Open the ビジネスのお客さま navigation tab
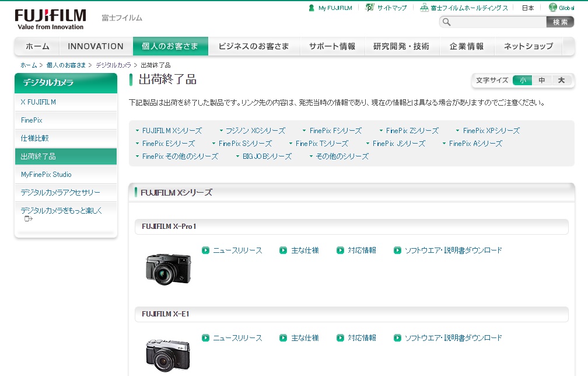Image resolution: width=588 pixels, height=376 pixels. coord(254,46)
